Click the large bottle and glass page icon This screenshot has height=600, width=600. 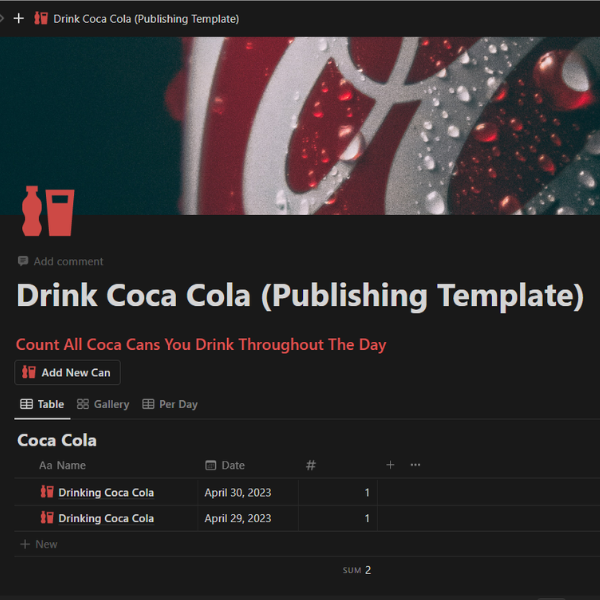coord(48,211)
